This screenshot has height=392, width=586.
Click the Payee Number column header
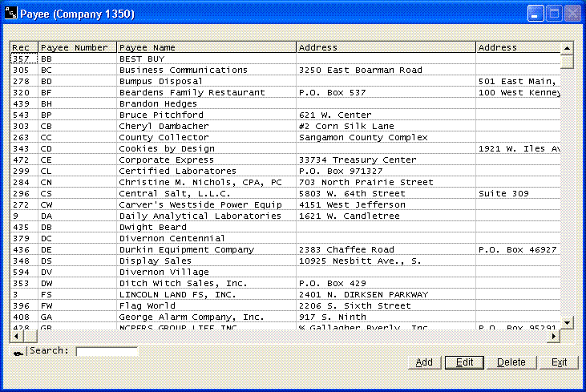(x=78, y=48)
